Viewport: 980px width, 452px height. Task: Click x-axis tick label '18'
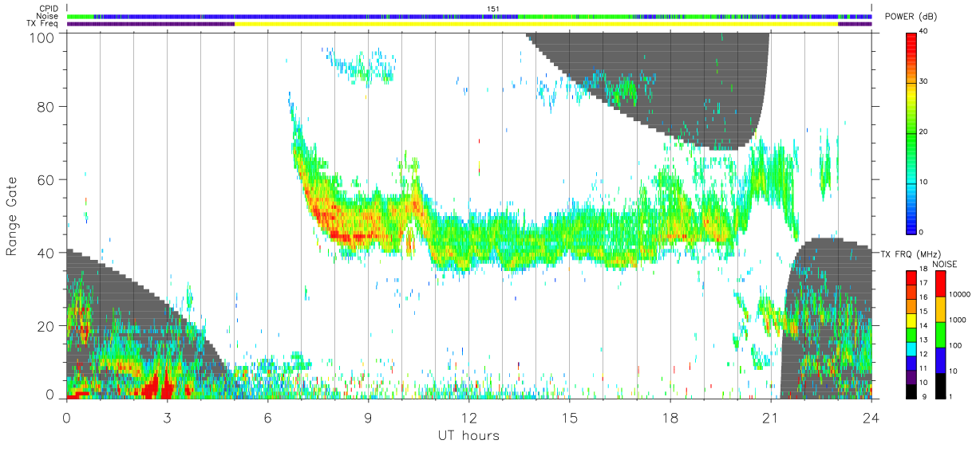pos(670,417)
